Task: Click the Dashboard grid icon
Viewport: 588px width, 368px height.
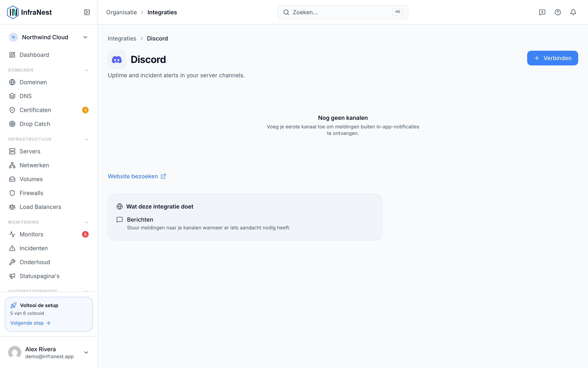Action: pyautogui.click(x=12, y=55)
